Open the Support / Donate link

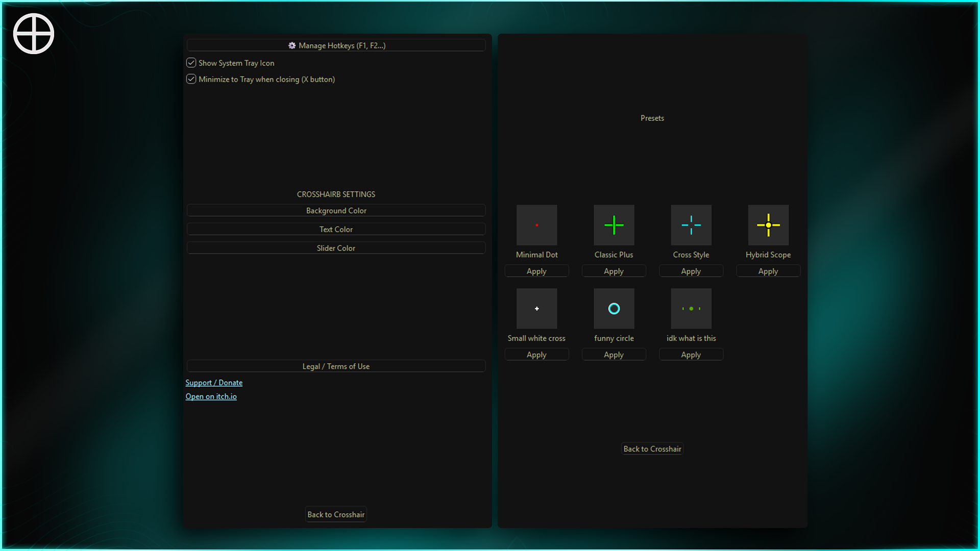(214, 383)
